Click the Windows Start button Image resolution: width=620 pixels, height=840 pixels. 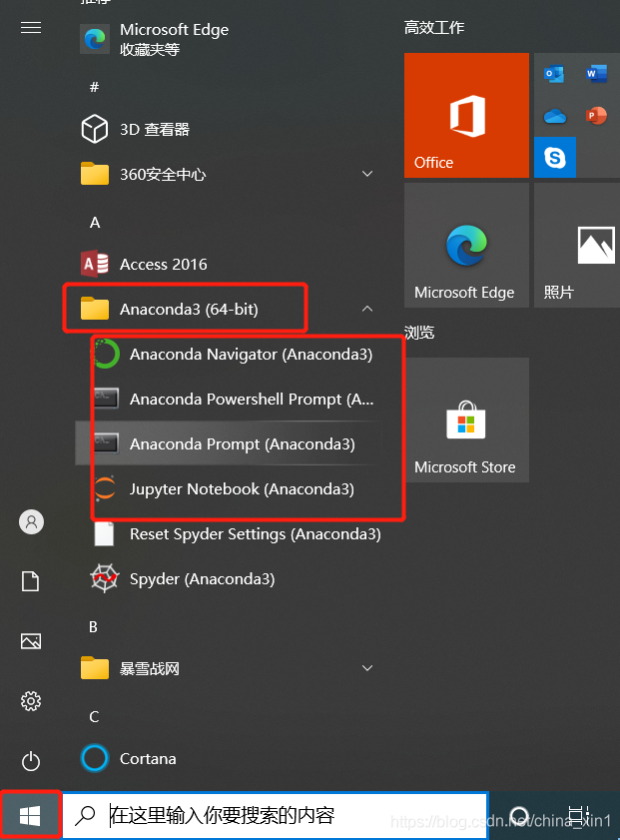(x=30, y=815)
